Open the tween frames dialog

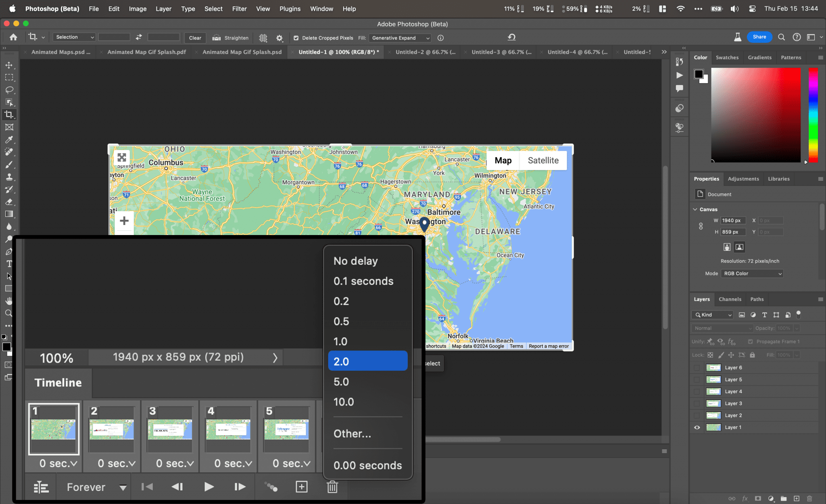(x=271, y=487)
